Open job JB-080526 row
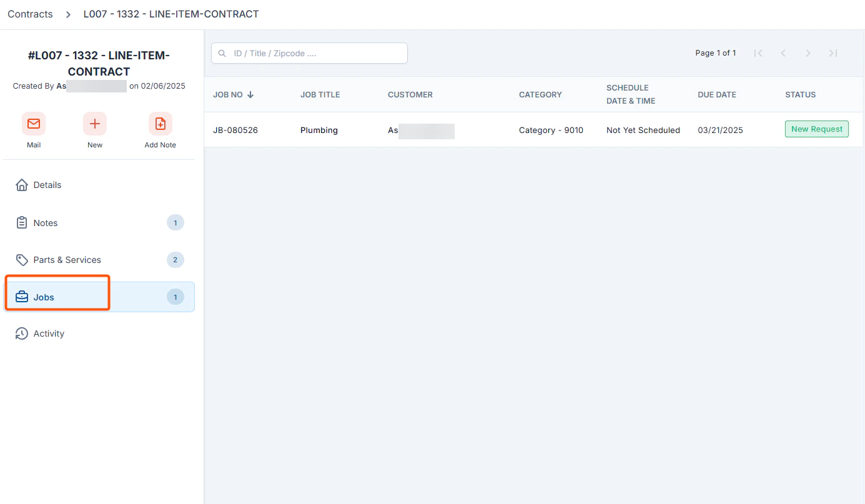865x504 pixels. 533,130
